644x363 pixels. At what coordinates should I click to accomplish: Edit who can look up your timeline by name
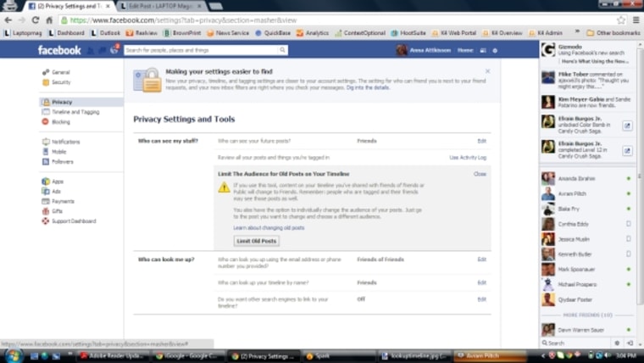click(x=482, y=282)
